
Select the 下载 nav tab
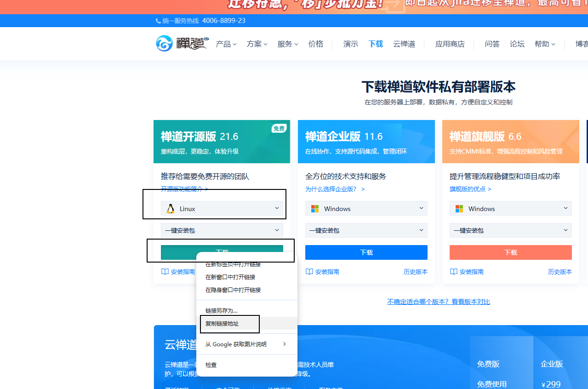click(x=376, y=44)
